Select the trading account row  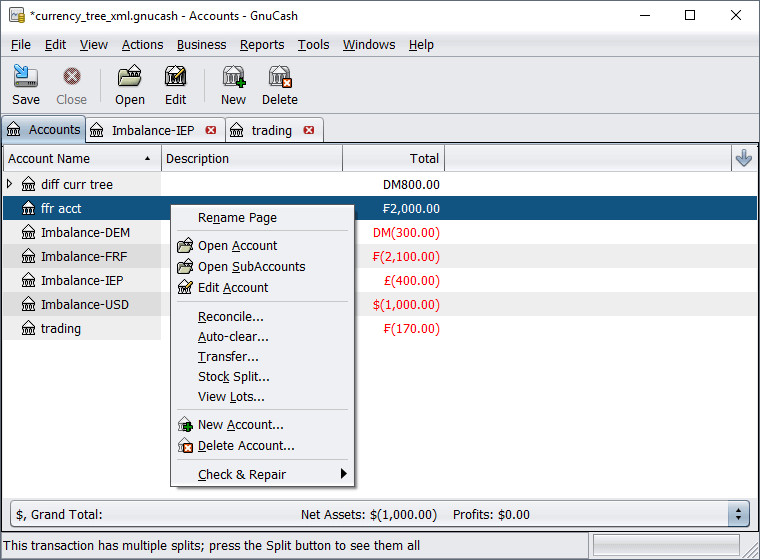point(61,328)
